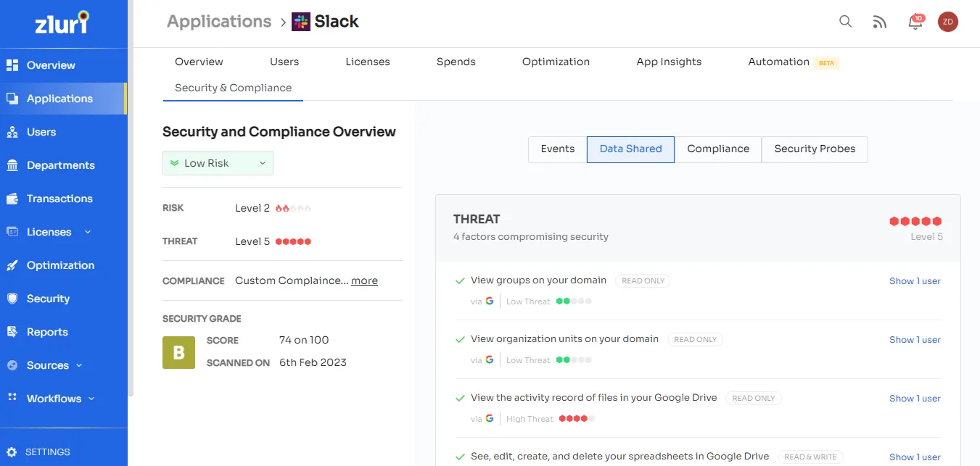Select the Compliance view button
Image resolution: width=980 pixels, height=466 pixels.
pyautogui.click(x=718, y=149)
